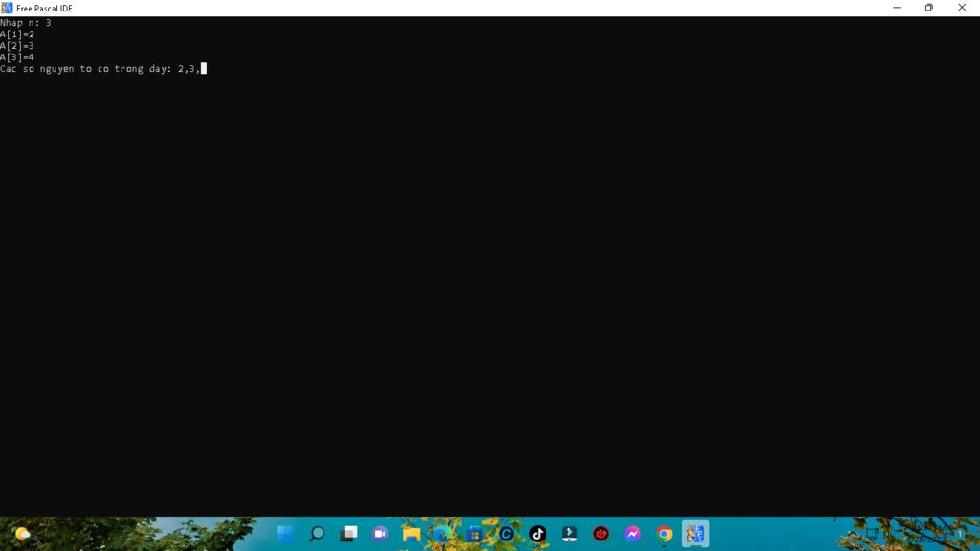
Task: Open Task View on the taskbar
Action: (x=348, y=534)
